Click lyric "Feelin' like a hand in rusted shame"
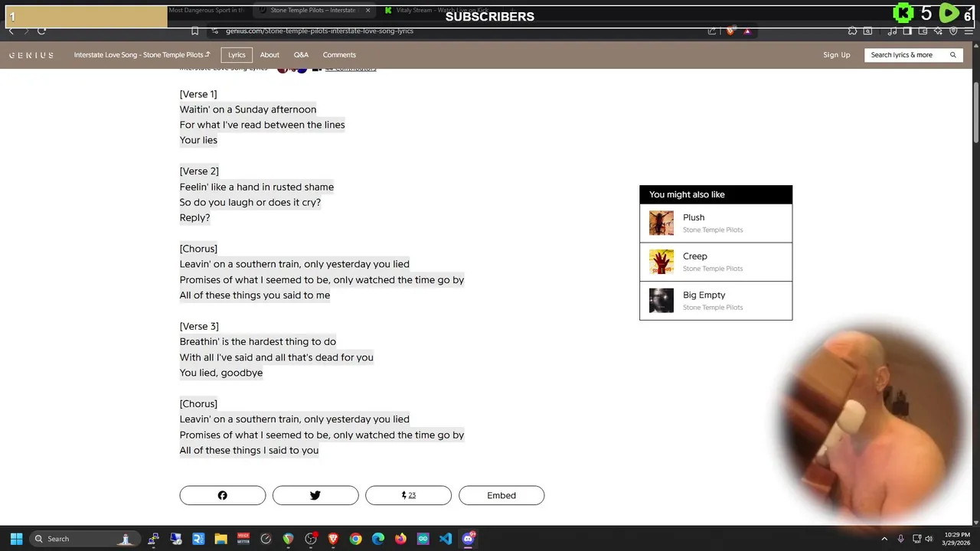 [256, 187]
